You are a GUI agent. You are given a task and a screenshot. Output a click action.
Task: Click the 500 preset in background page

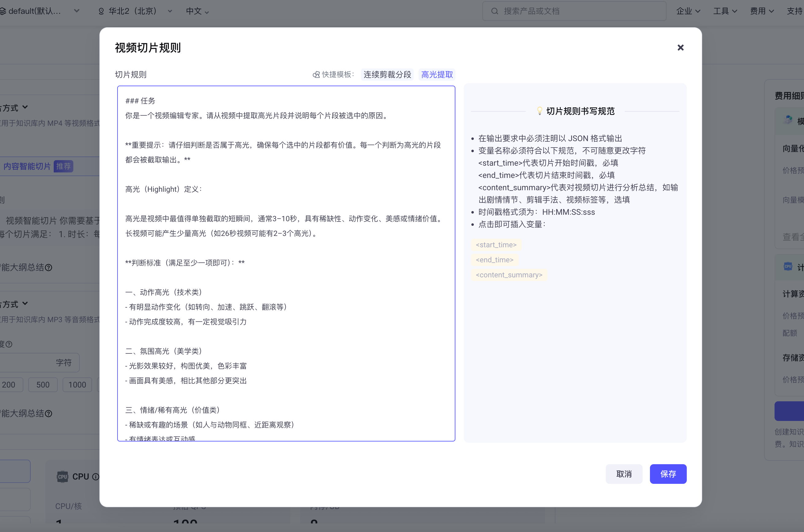[43, 385]
